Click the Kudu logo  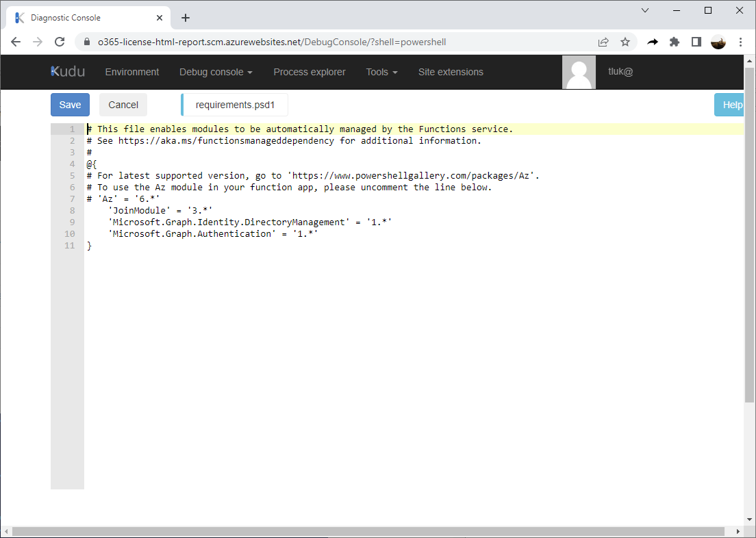coord(68,72)
